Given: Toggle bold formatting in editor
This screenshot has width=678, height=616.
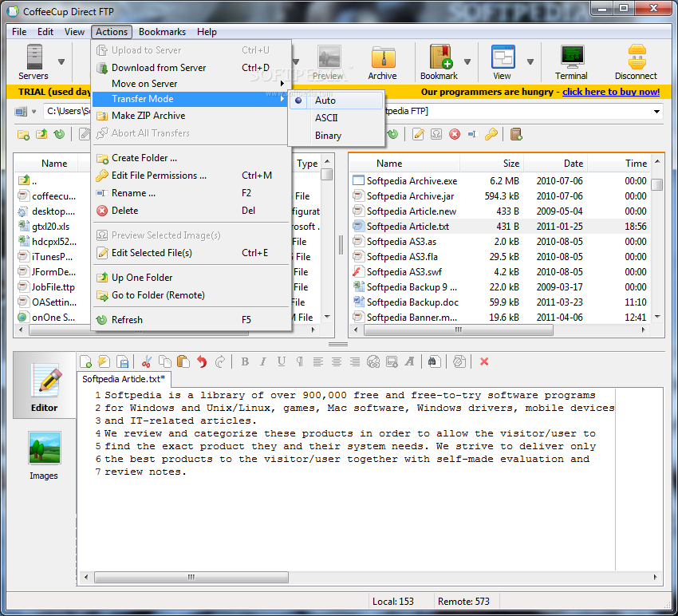Looking at the screenshot, I should (x=245, y=361).
